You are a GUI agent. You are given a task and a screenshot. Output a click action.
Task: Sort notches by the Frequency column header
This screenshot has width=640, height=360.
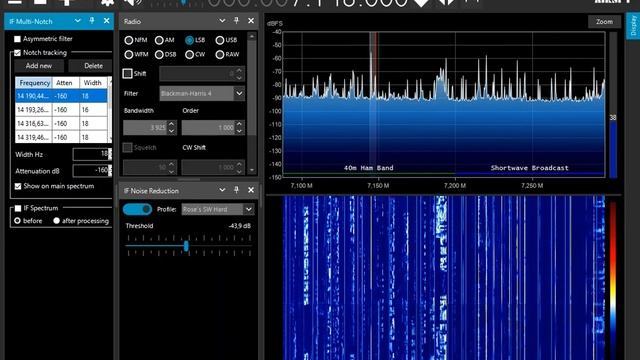pos(34,83)
